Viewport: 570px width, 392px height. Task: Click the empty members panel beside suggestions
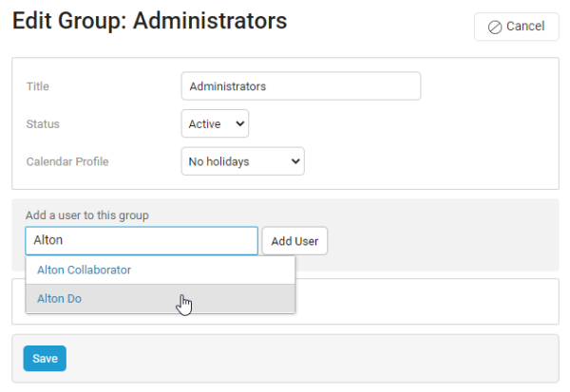click(427, 301)
